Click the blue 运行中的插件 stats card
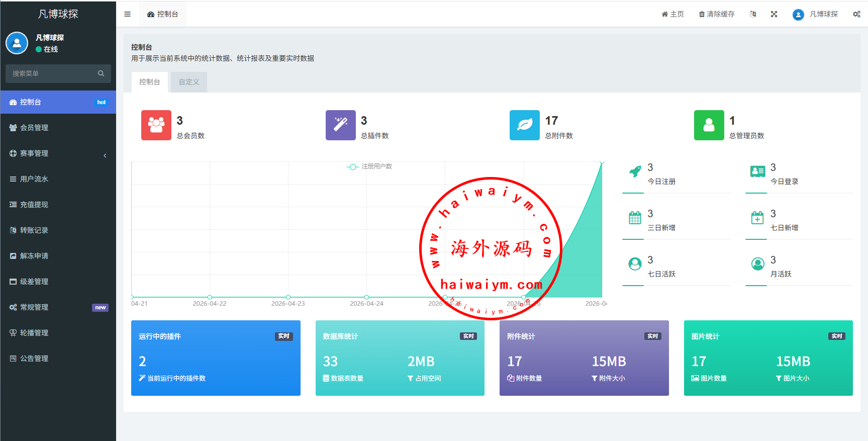Viewport: 868px width, 441px height. [216, 358]
